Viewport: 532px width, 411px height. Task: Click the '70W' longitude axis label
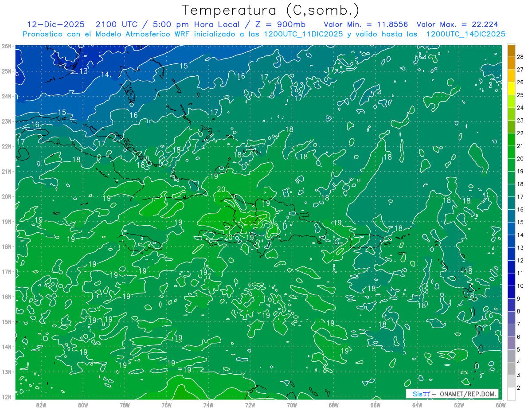(x=292, y=405)
